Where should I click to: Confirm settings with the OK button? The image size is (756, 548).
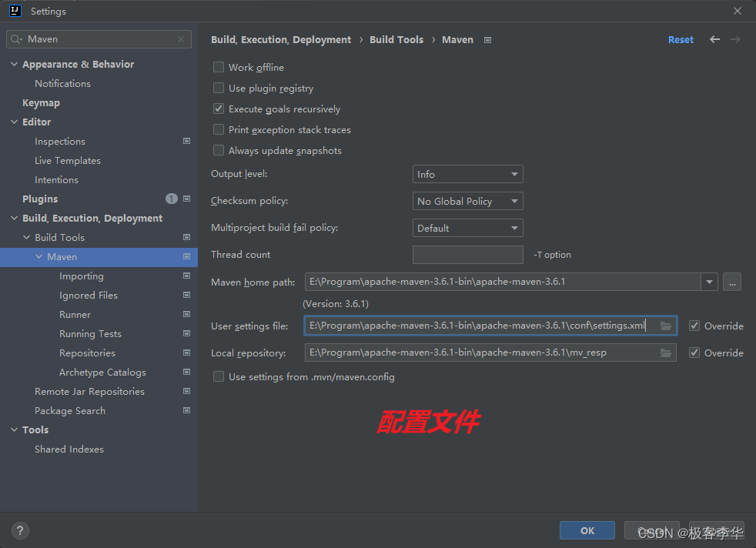pos(587,530)
